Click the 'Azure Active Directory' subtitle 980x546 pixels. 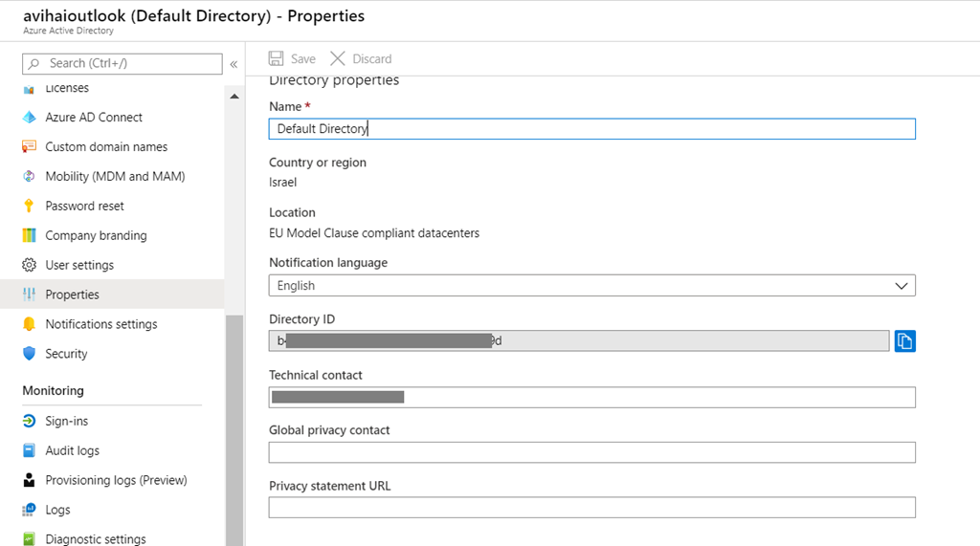(69, 31)
